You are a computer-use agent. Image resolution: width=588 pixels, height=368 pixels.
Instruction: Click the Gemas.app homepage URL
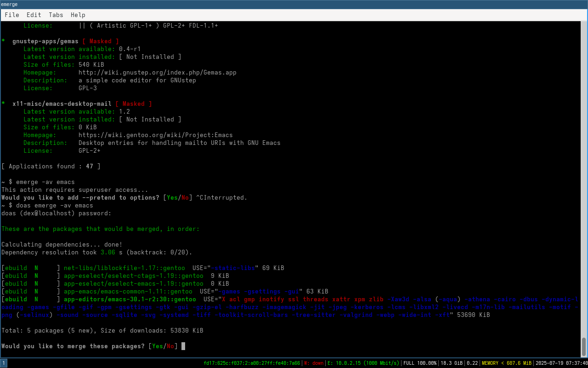tap(158, 72)
